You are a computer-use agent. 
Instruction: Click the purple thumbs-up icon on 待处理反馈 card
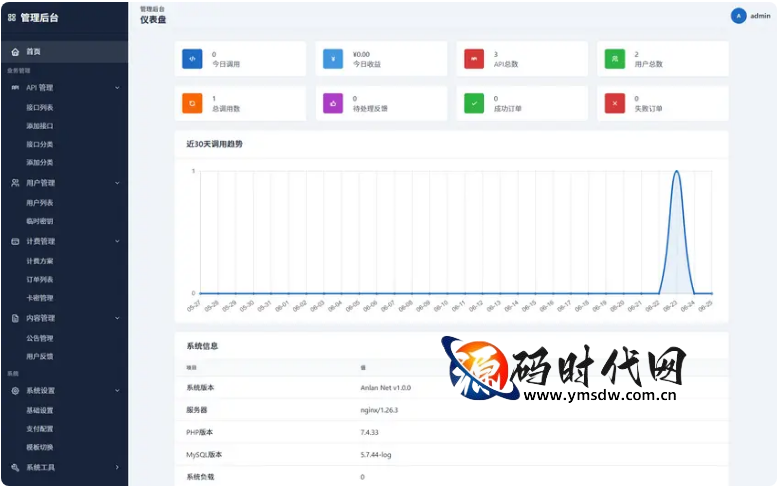click(333, 103)
